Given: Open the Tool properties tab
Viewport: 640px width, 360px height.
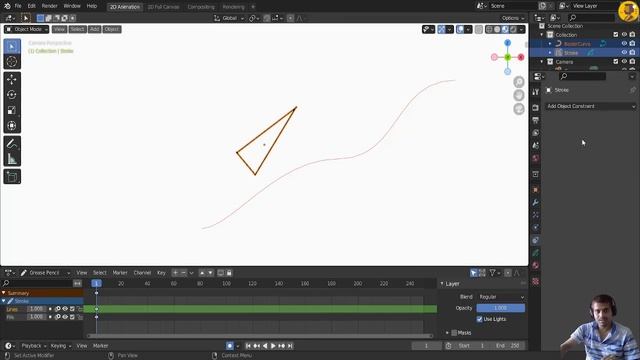Looking at the screenshot, I should click(536, 92).
